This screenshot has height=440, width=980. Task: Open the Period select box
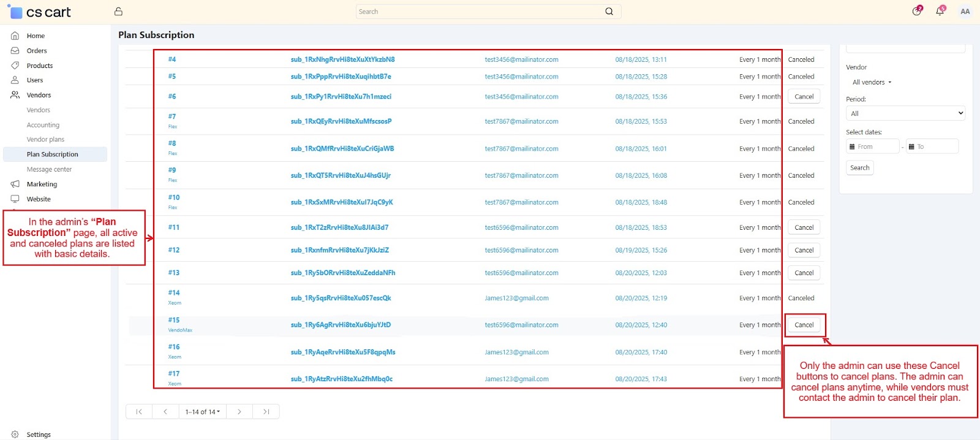[905, 113]
